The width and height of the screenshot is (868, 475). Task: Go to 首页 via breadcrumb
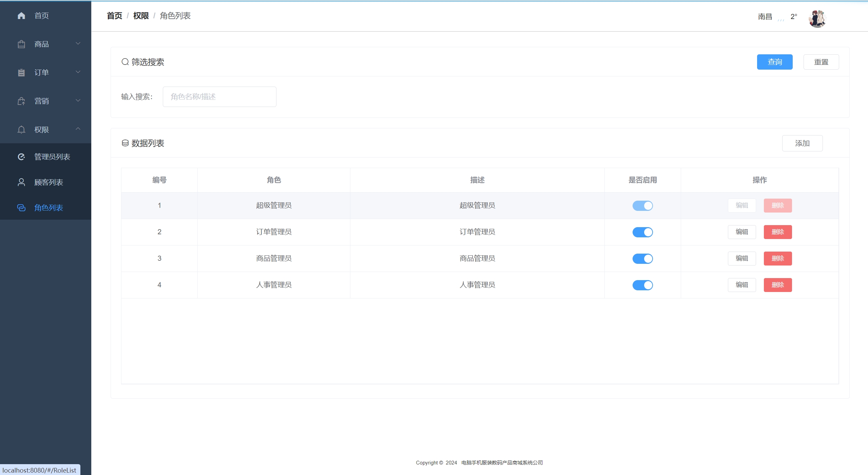(x=114, y=16)
